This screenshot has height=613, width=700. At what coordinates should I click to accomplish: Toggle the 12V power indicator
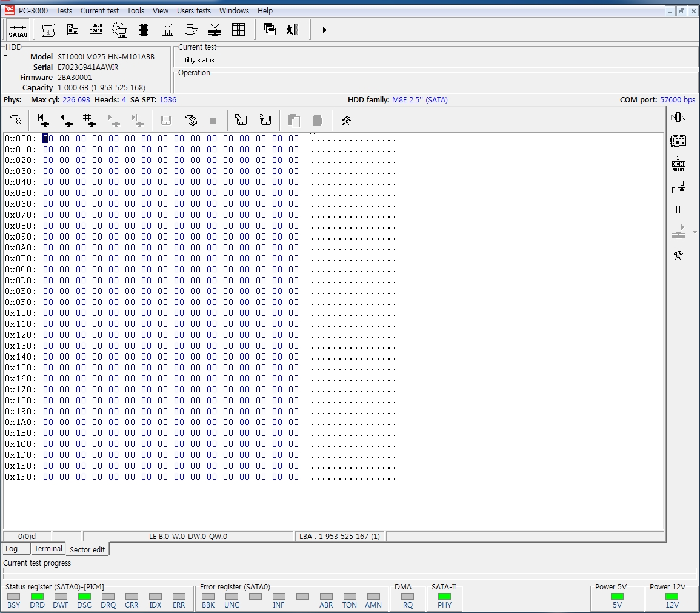672,597
